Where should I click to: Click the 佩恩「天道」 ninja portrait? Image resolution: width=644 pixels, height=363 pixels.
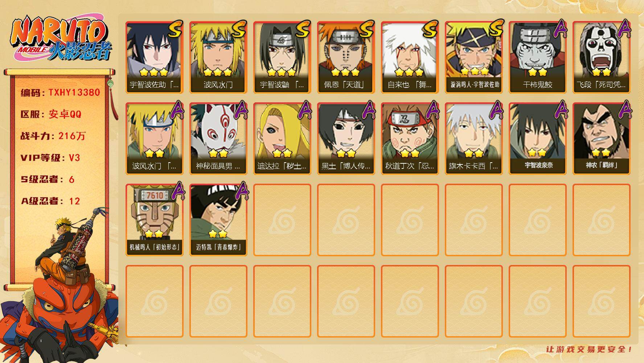pos(346,57)
